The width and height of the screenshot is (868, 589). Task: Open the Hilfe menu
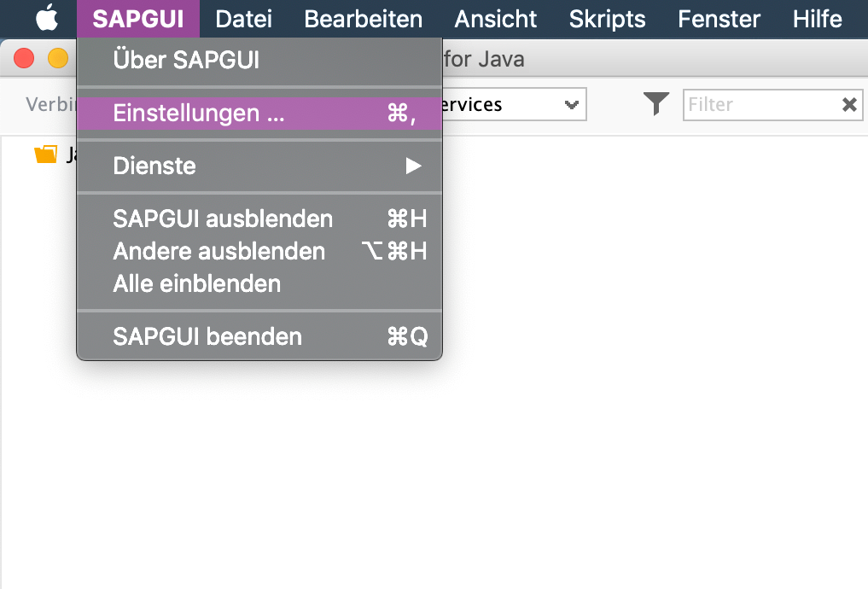point(817,18)
